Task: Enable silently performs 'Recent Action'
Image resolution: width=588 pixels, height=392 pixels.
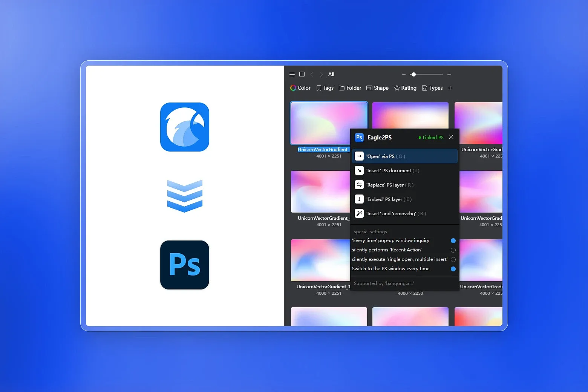Action: pyautogui.click(x=453, y=250)
